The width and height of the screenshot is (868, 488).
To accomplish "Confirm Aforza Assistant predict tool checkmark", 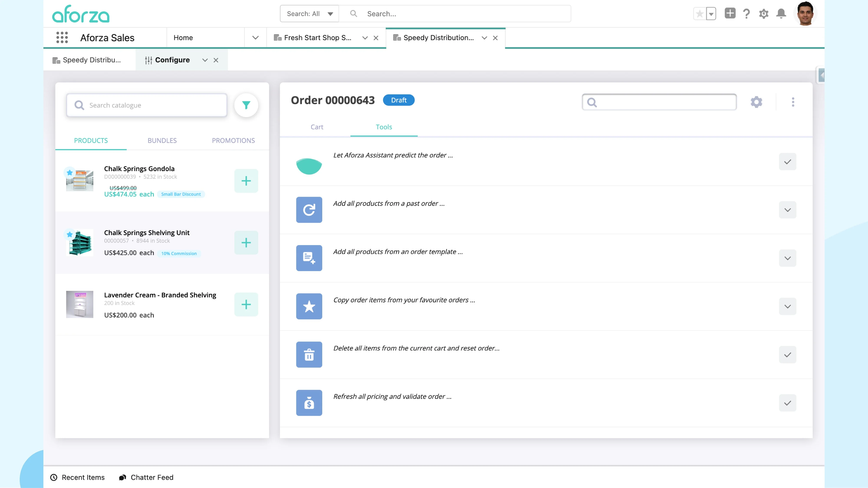I will (787, 162).
